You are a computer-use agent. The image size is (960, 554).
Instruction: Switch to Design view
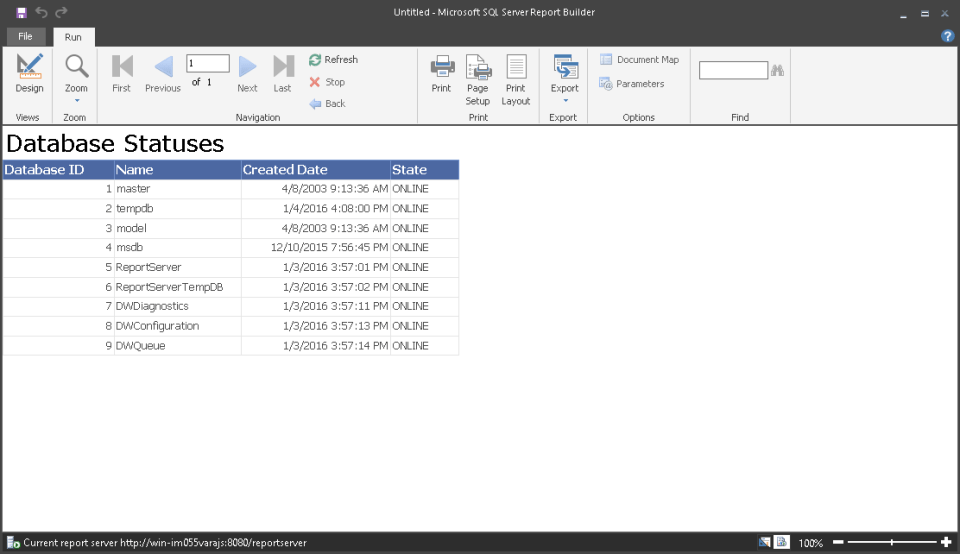pyautogui.click(x=29, y=73)
